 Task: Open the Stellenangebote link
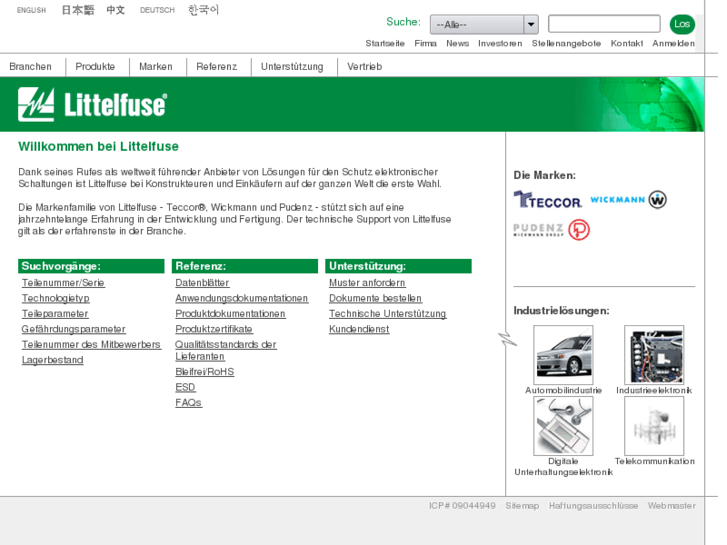click(x=566, y=44)
